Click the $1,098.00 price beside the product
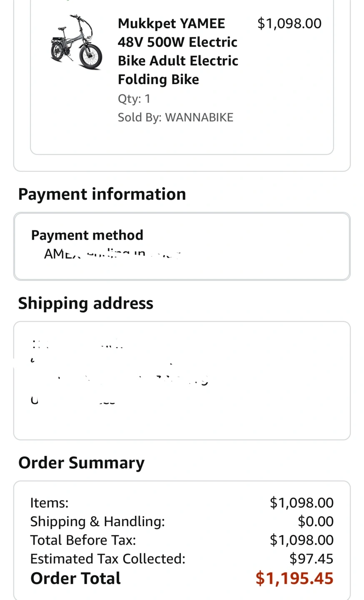This screenshot has width=364, height=600. click(x=289, y=23)
